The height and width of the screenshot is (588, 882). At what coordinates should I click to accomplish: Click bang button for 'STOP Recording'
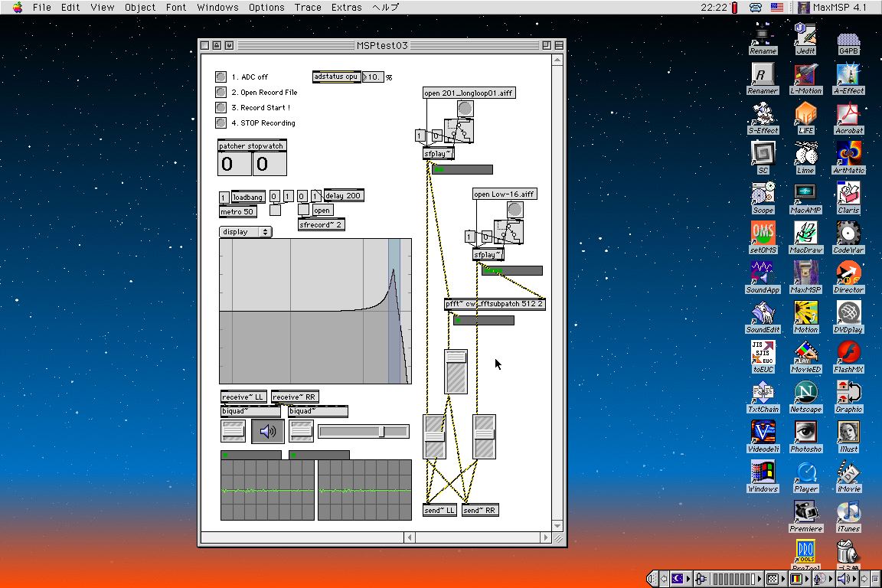220,122
